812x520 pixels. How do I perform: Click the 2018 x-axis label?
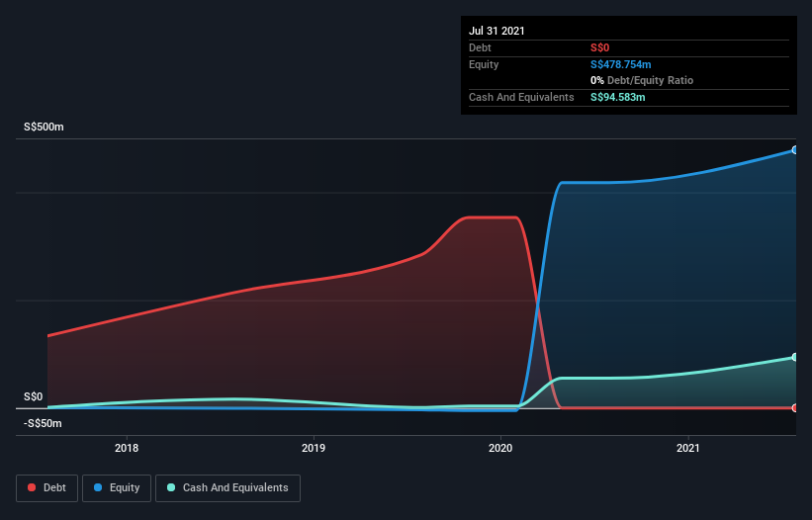click(x=127, y=448)
